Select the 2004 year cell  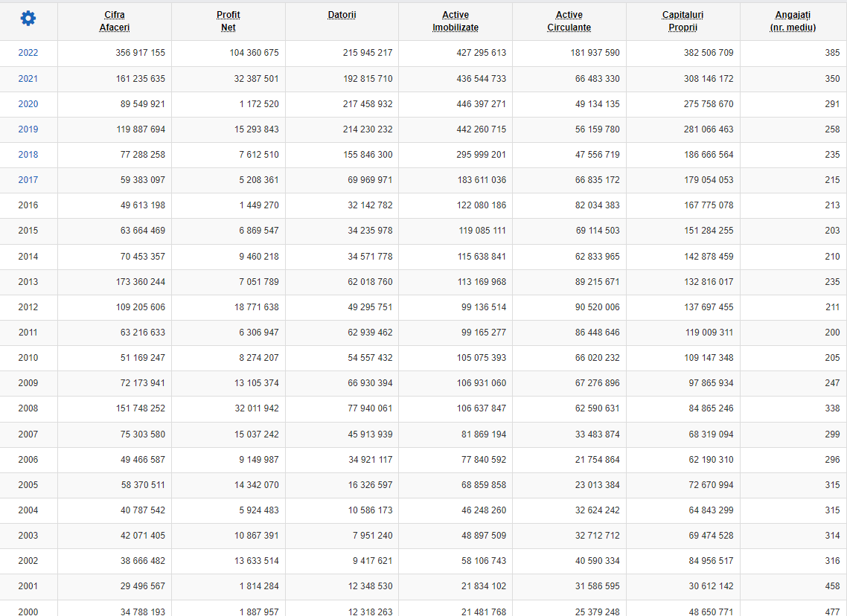[28, 511]
